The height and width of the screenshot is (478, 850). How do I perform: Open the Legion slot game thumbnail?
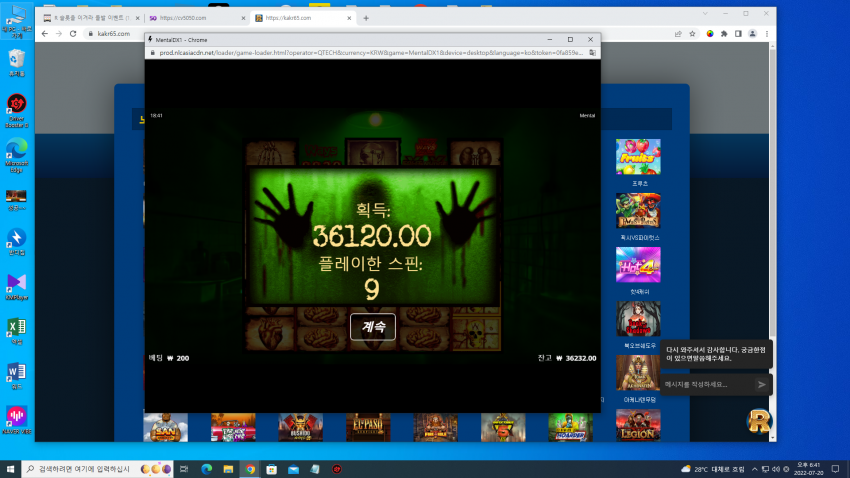638,425
